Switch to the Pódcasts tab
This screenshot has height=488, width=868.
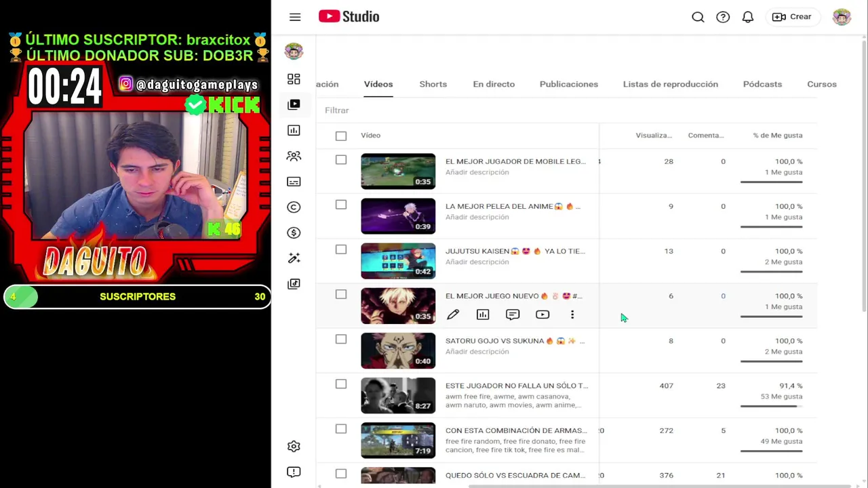pyautogui.click(x=762, y=84)
